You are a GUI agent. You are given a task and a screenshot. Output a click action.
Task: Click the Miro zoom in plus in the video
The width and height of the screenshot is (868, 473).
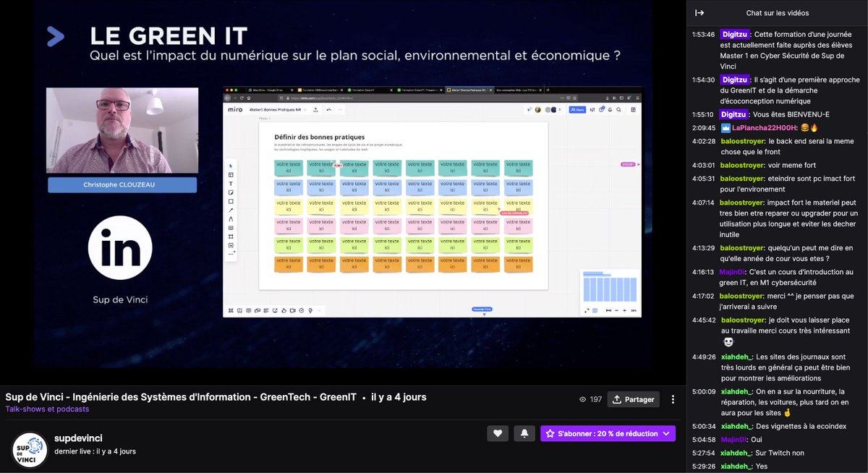coord(624,310)
